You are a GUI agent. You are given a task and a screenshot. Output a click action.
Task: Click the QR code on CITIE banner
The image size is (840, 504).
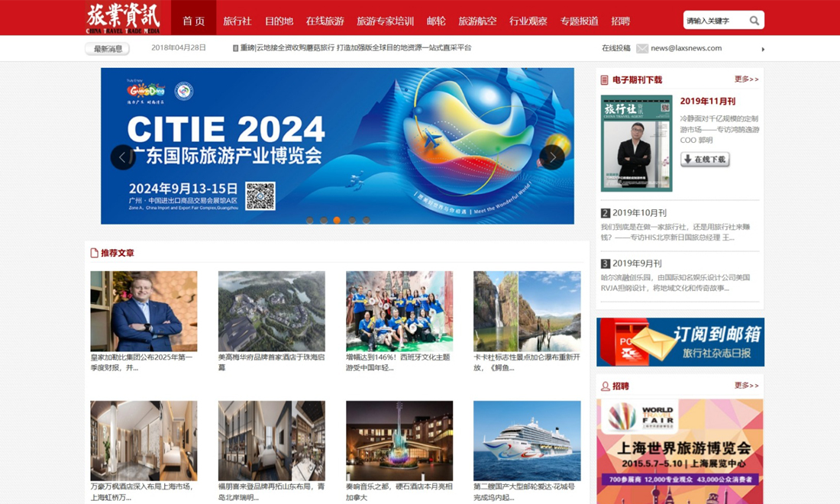[260, 196]
